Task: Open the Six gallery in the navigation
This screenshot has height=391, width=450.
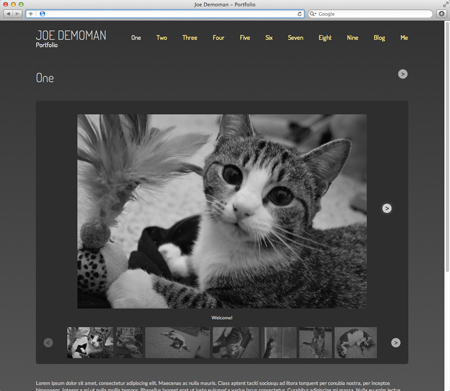Action: 269,38
